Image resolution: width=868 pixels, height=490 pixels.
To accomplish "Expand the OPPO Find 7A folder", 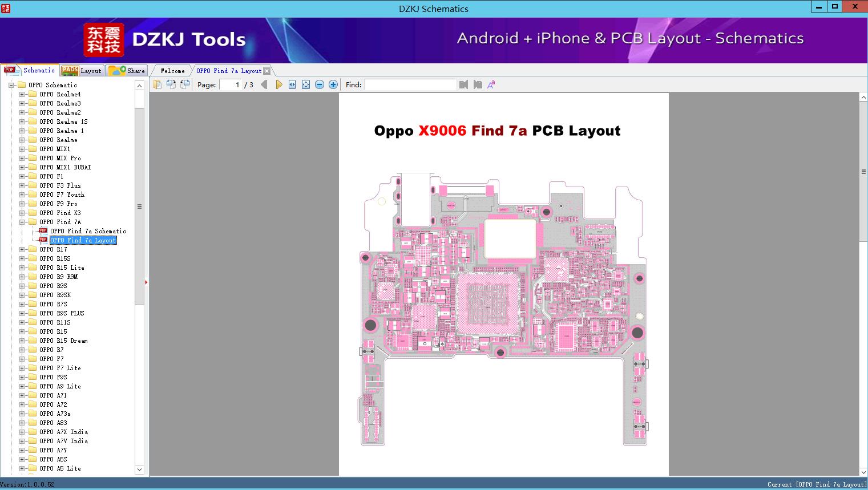I will tap(21, 221).
